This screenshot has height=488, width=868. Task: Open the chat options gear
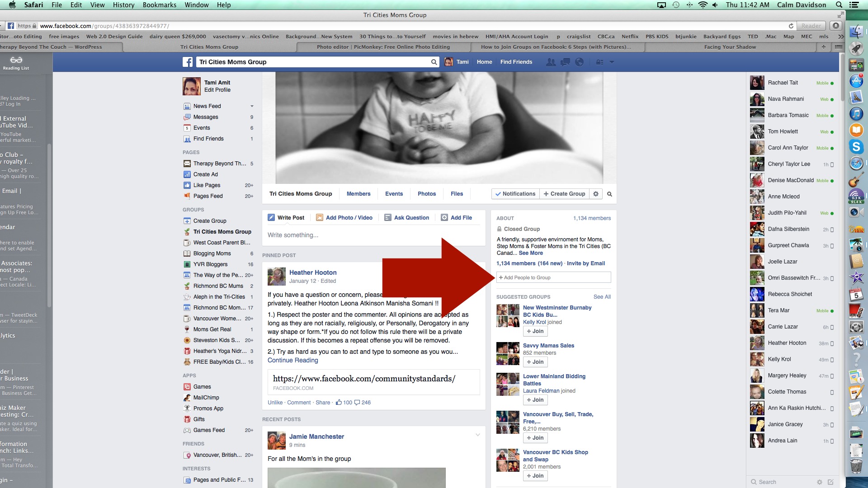(819, 482)
